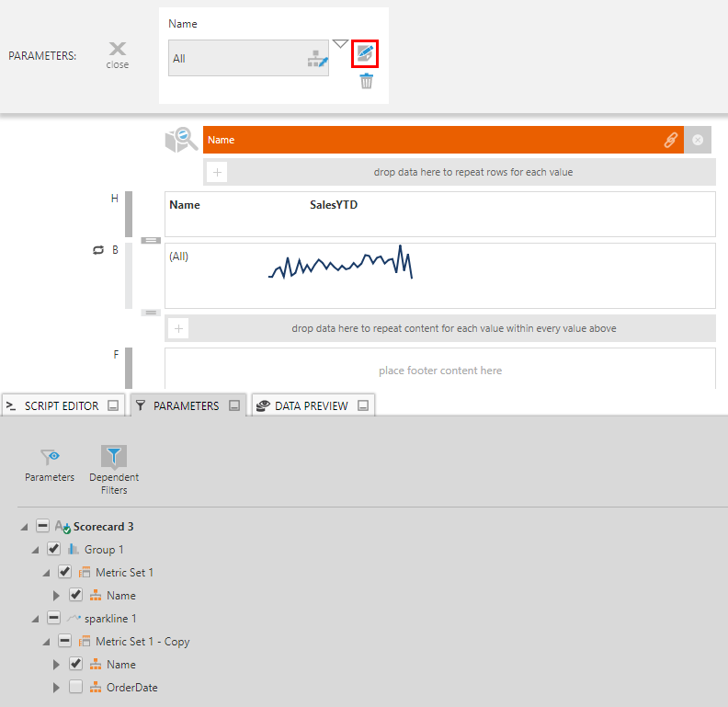
Task: Expand Name under Metric Set 1
Action: tap(56, 596)
